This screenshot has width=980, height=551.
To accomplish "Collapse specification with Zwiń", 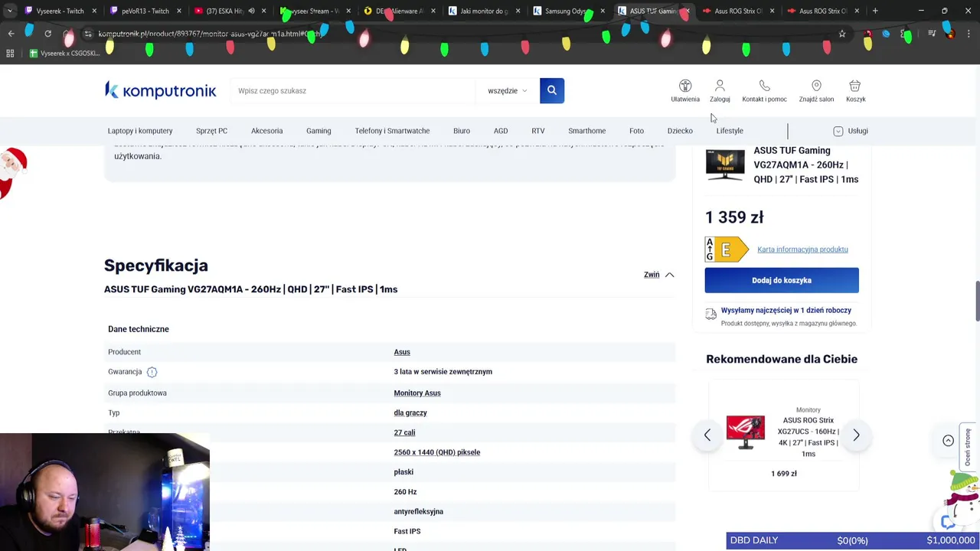I will [659, 275].
